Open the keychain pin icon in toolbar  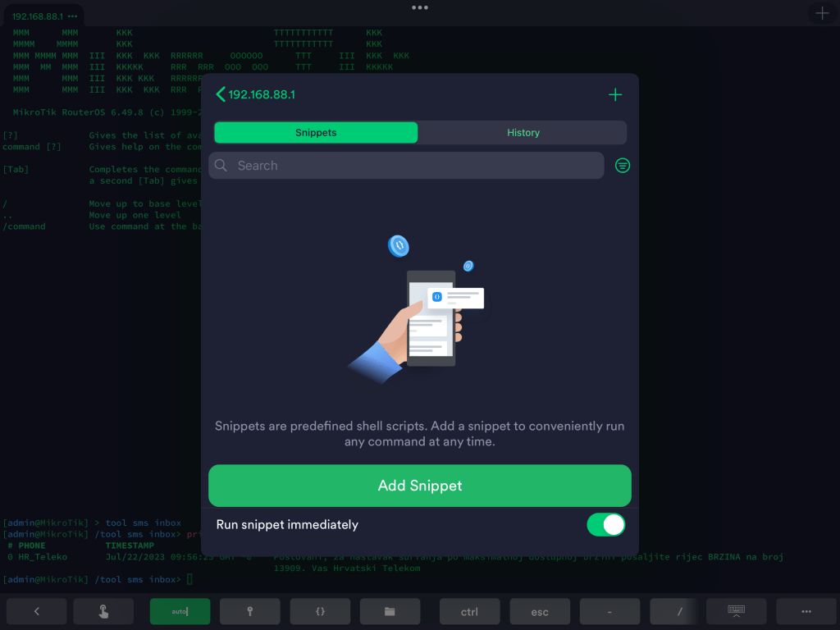(x=249, y=611)
